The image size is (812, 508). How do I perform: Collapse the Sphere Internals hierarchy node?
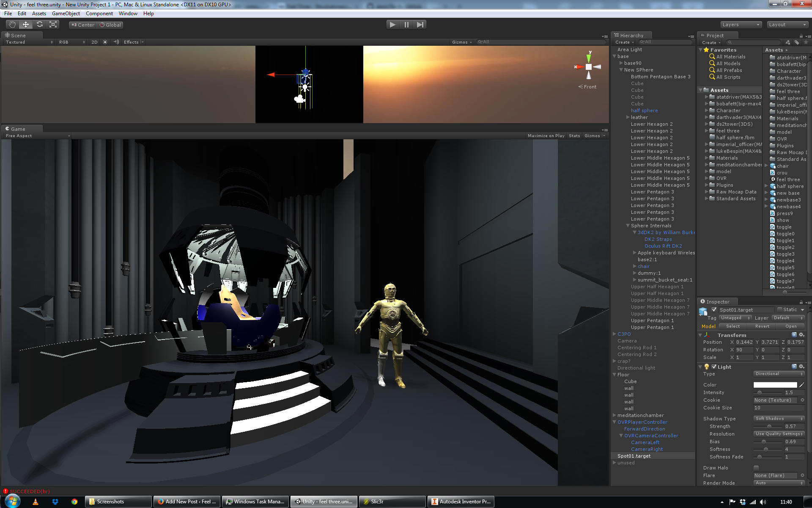628,226
